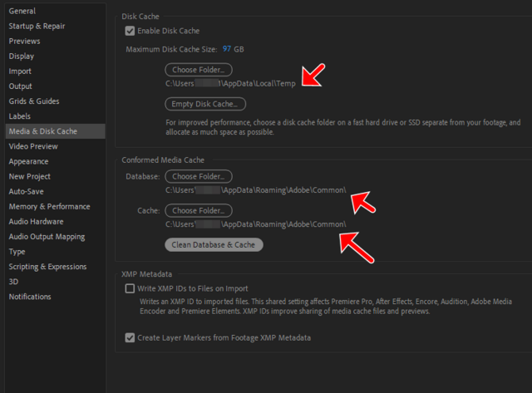The image size is (532, 393).
Task: Open Video Preview preferences
Action: [33, 146]
